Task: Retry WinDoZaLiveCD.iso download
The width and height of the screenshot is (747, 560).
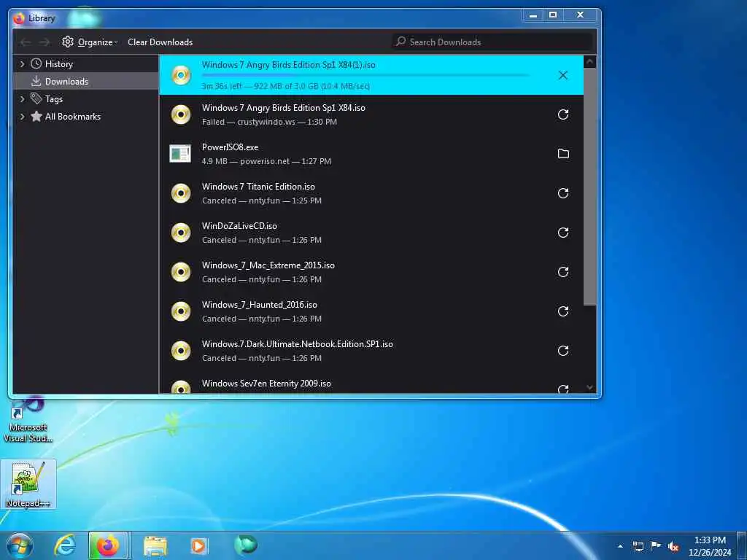Action: point(563,233)
